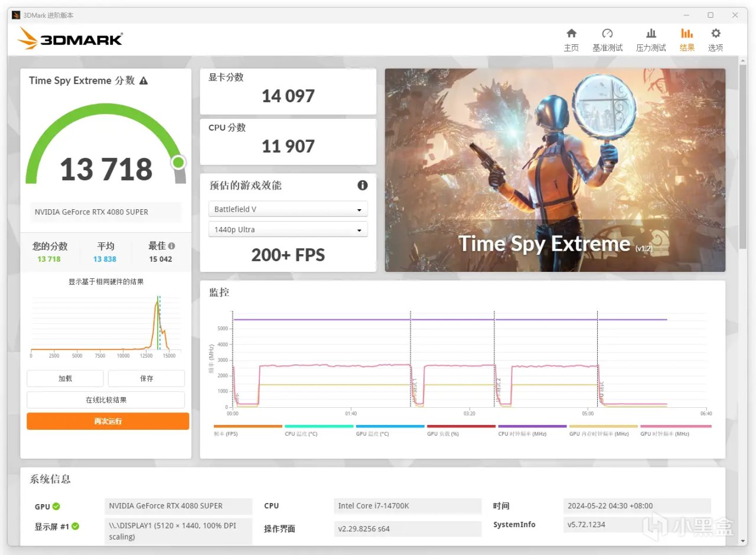Toggle the 帧率 (FPS) legend swatch
756x555 pixels.
coord(248,426)
